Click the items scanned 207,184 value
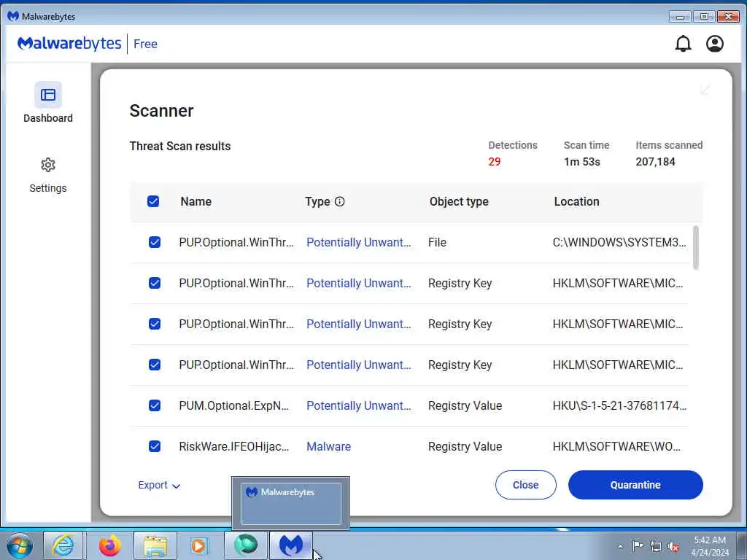This screenshot has height=560, width=747. coord(655,162)
